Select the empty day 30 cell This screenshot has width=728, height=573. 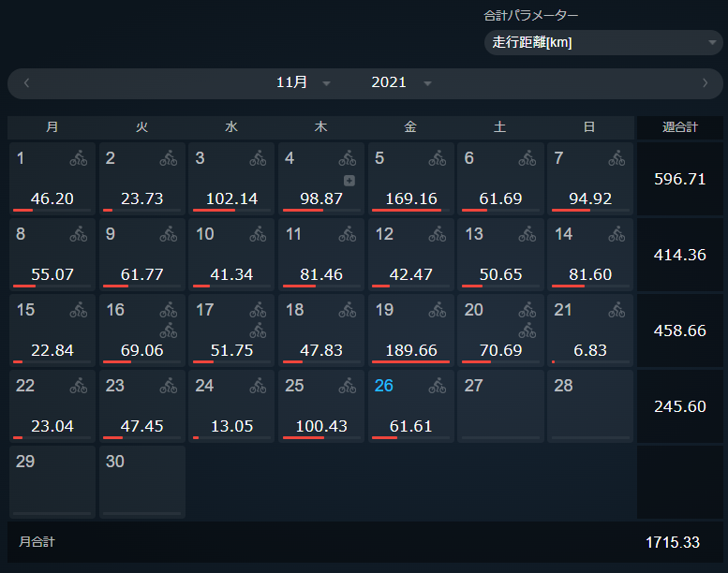point(142,482)
